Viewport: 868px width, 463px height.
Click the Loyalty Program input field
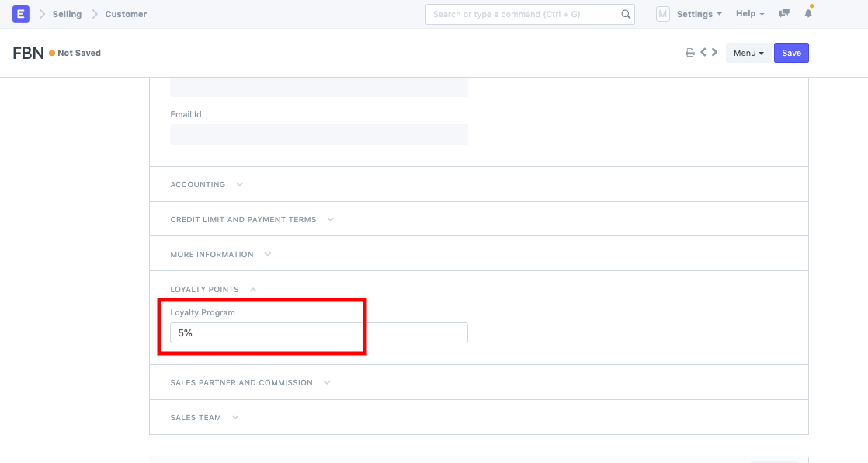pos(318,332)
